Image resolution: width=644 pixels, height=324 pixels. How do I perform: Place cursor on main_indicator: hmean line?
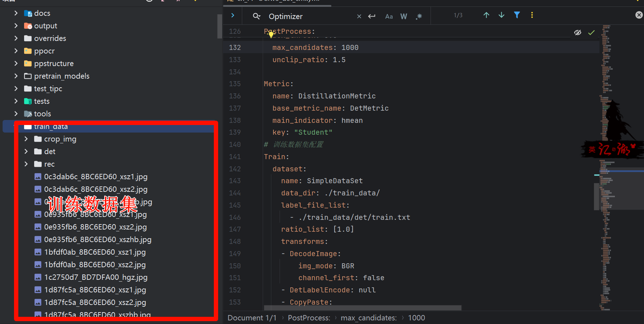tap(317, 120)
